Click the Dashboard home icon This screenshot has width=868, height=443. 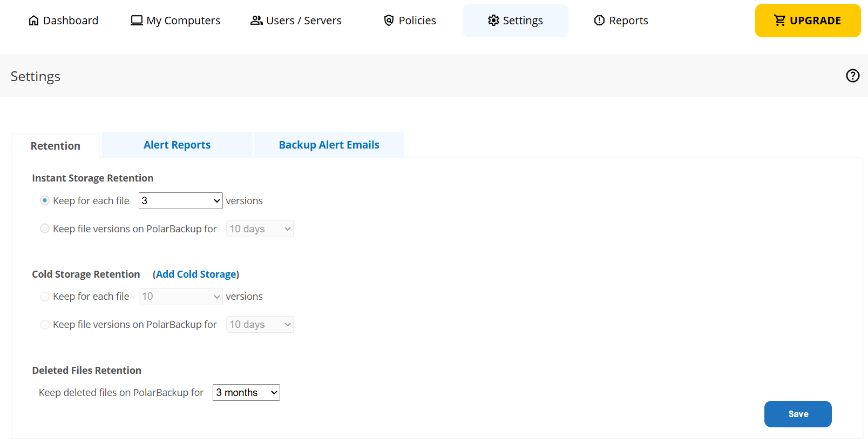click(33, 21)
